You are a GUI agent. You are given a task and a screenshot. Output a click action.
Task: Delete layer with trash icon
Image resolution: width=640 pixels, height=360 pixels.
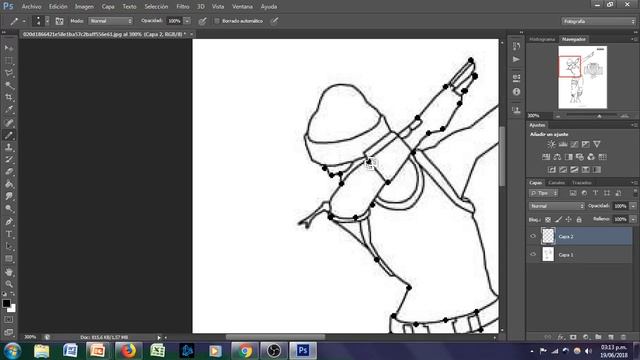(623, 337)
